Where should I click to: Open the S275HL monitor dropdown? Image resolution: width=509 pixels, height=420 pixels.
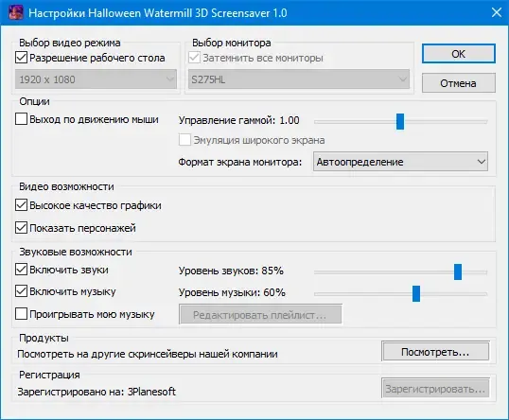[x=299, y=79]
